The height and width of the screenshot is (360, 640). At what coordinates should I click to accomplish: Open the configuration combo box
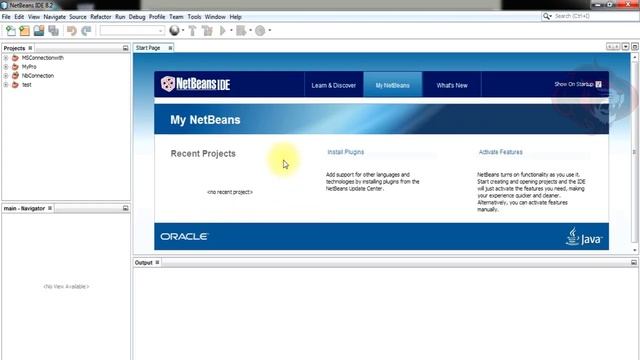pyautogui.click(x=132, y=31)
